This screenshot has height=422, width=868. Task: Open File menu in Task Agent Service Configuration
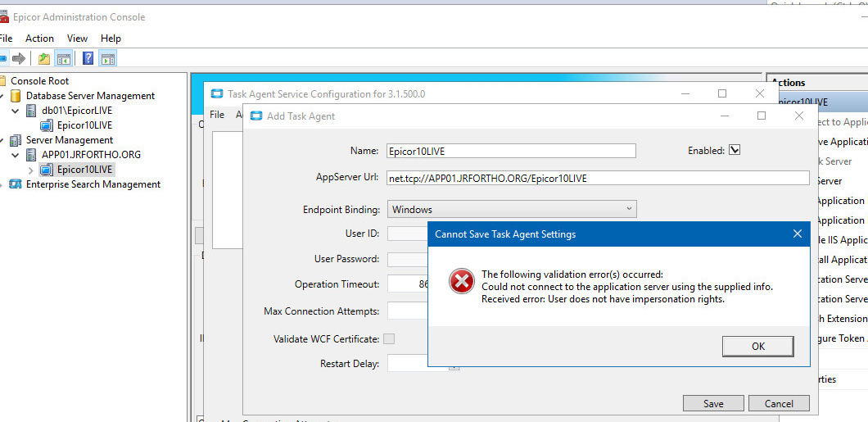point(217,115)
